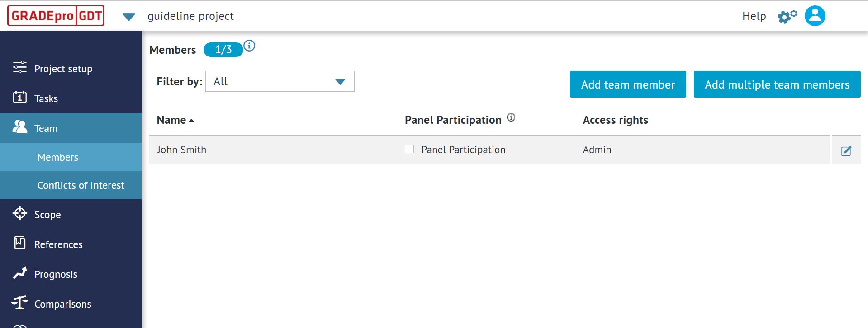Image resolution: width=868 pixels, height=328 pixels.
Task: Open the Filter by dropdown
Action: coord(280,81)
